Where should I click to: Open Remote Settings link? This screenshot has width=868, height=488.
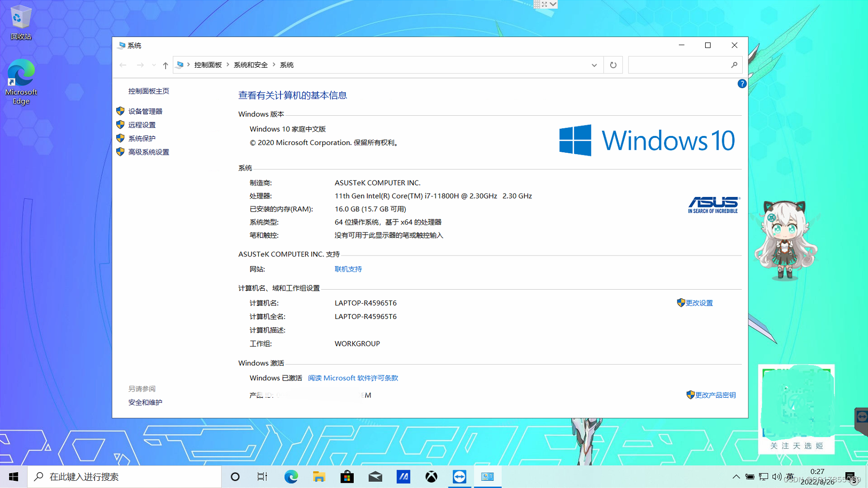(142, 125)
